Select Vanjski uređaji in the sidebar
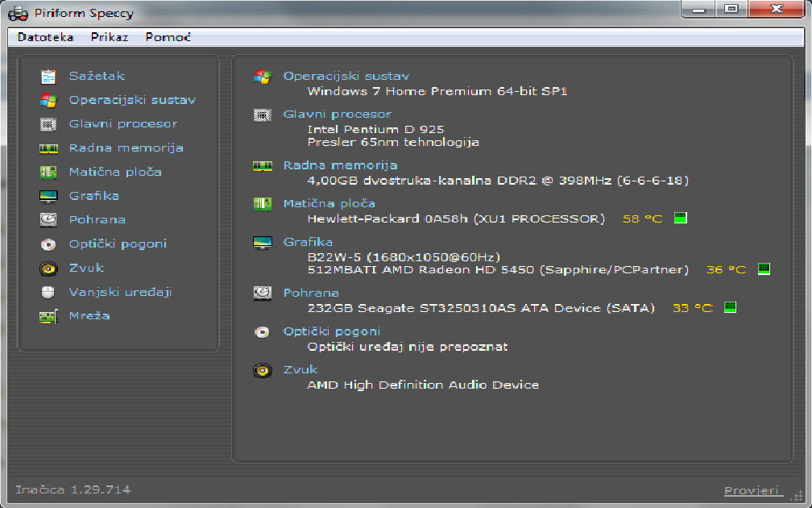 pyautogui.click(x=120, y=292)
